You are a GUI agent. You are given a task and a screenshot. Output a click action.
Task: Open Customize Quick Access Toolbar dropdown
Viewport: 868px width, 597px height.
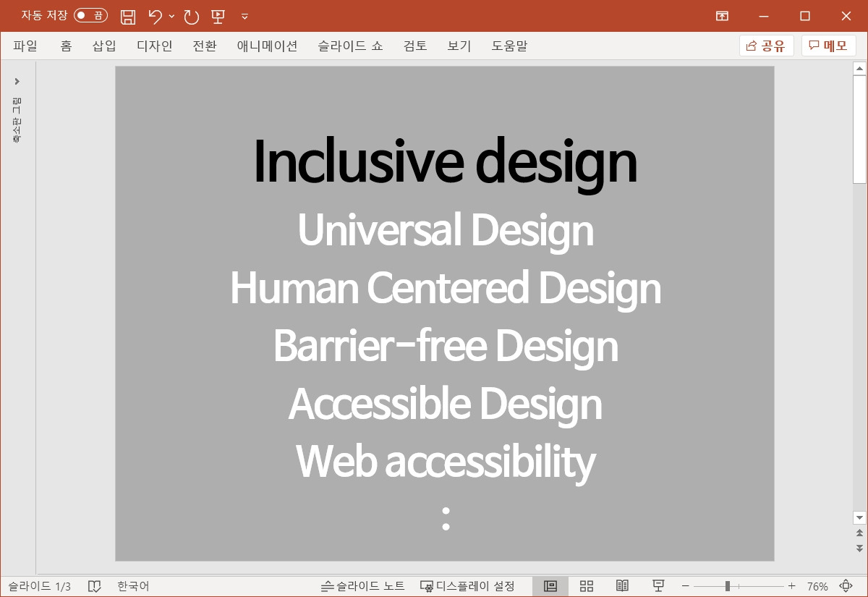point(244,16)
